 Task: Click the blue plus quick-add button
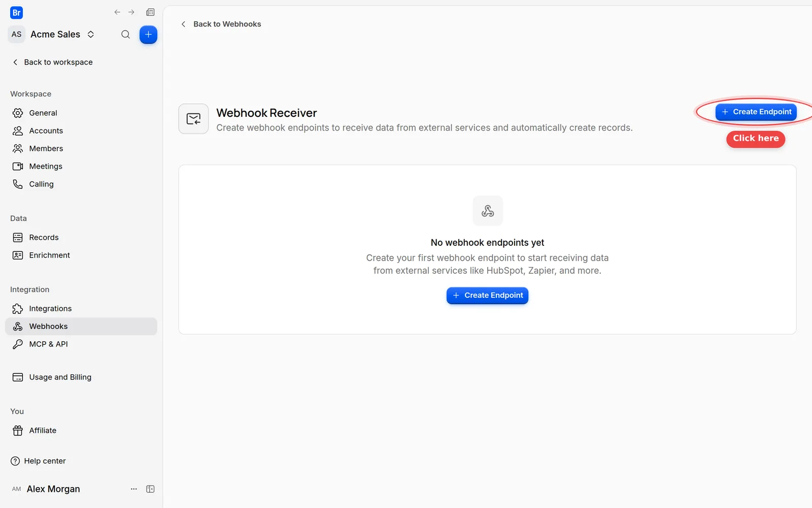(148, 35)
